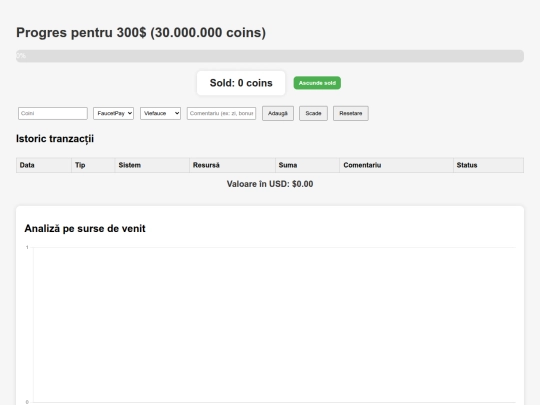Click the Analiză pe surse de venit heading
The height and width of the screenshot is (405, 540).
[85, 229]
